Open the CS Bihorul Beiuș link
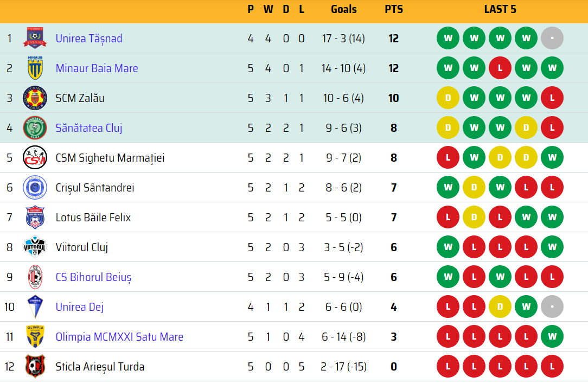The height and width of the screenshot is (383, 588). click(x=93, y=277)
